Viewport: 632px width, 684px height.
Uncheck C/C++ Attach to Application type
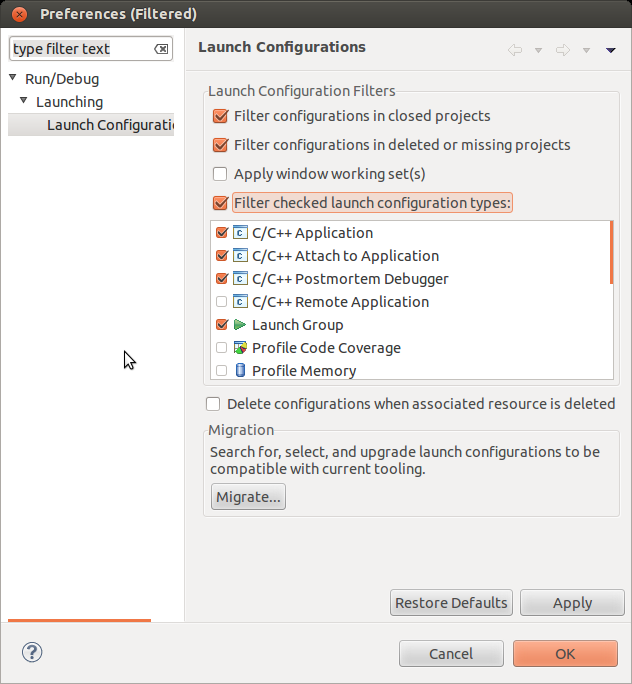pyautogui.click(x=222, y=256)
